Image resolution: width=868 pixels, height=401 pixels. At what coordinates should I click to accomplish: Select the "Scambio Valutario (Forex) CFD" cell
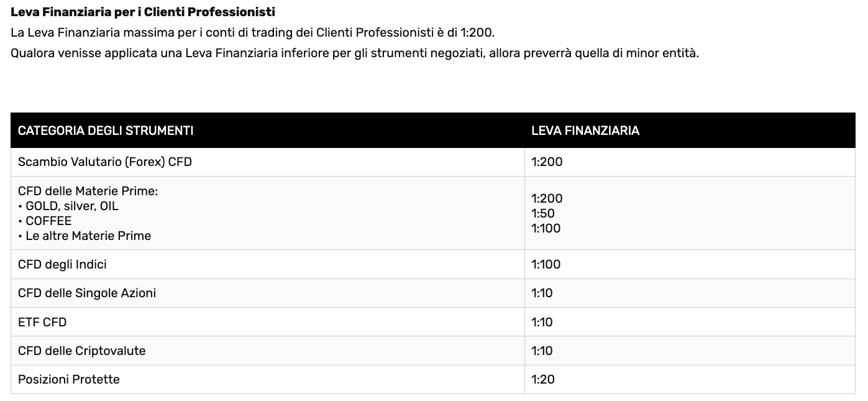(105, 162)
